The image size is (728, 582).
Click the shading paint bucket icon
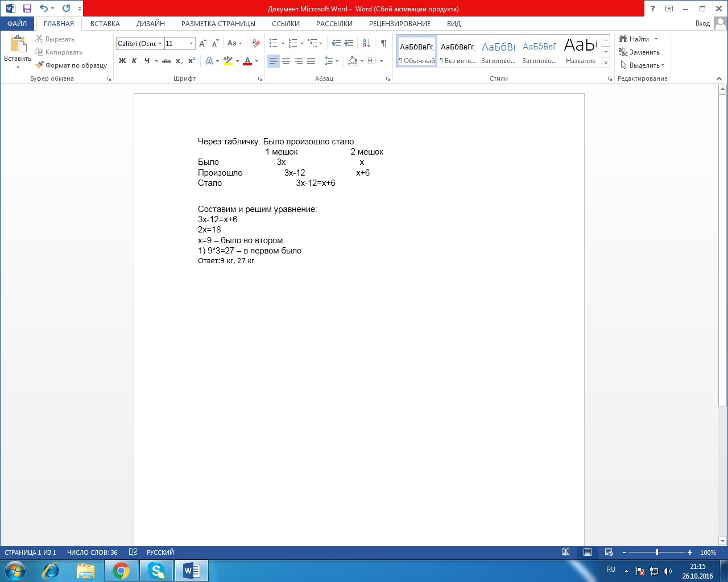pyautogui.click(x=353, y=61)
